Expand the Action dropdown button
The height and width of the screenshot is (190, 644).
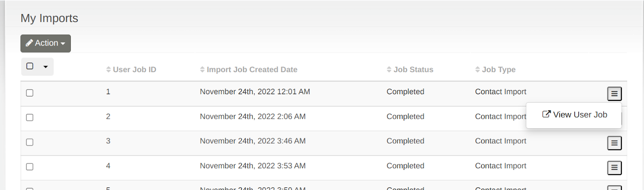(45, 43)
